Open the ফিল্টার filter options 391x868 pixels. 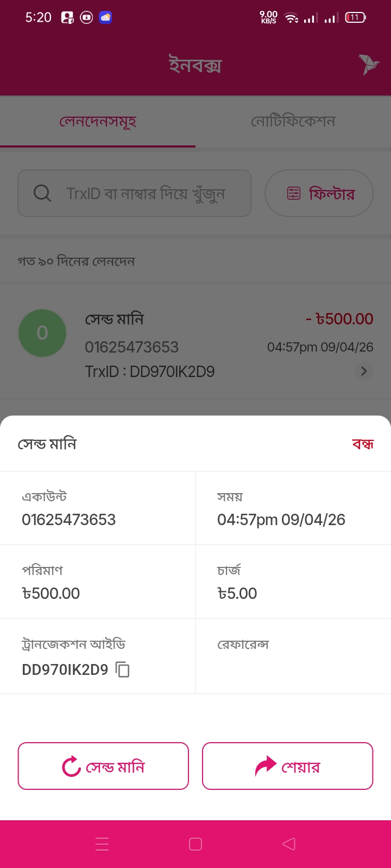click(319, 193)
